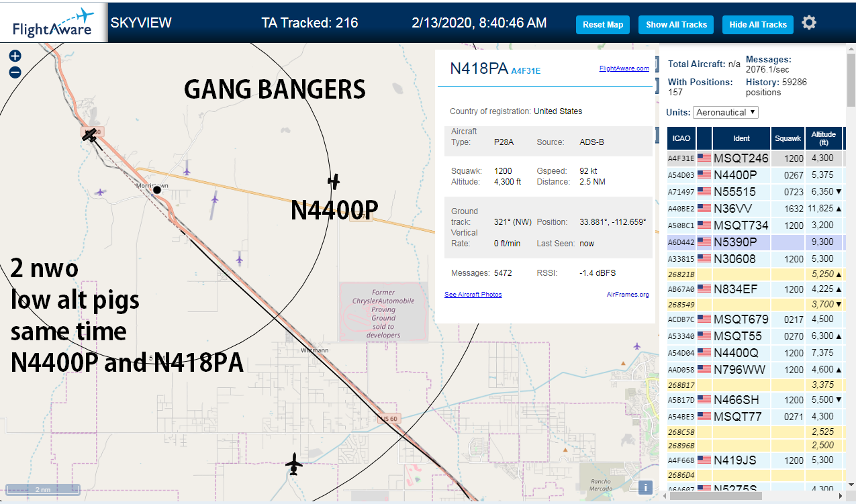
Task: Open the FlightAware.com link in info panel
Action: click(x=624, y=68)
